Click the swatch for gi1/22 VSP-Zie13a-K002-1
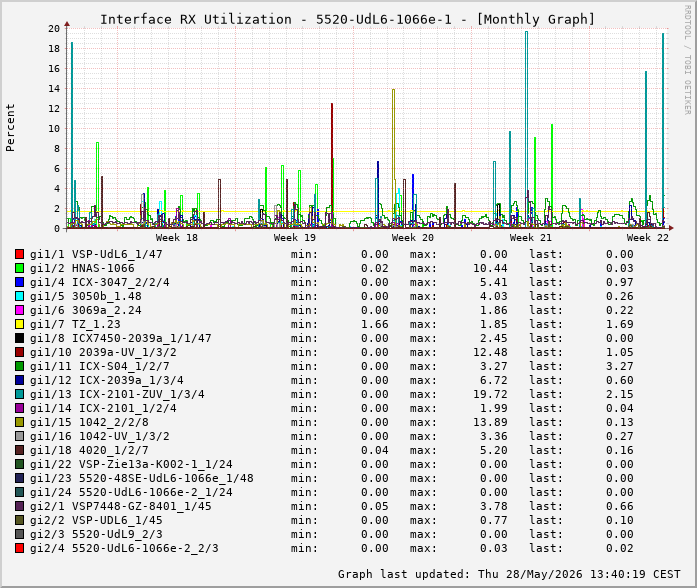697x588 pixels. coord(19,464)
